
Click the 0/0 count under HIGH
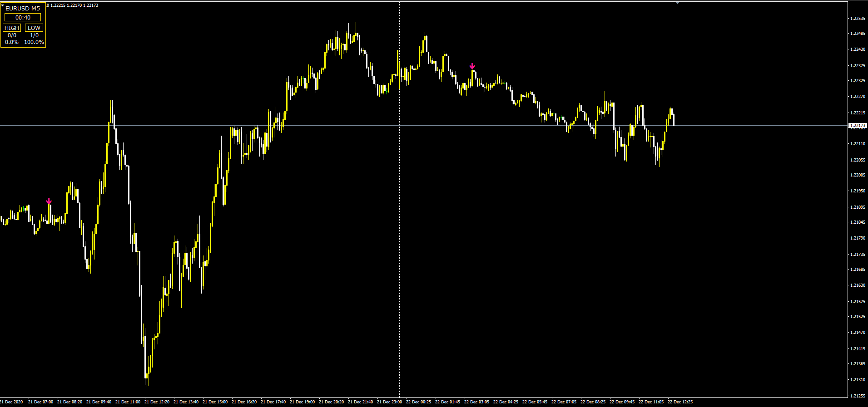pos(12,35)
